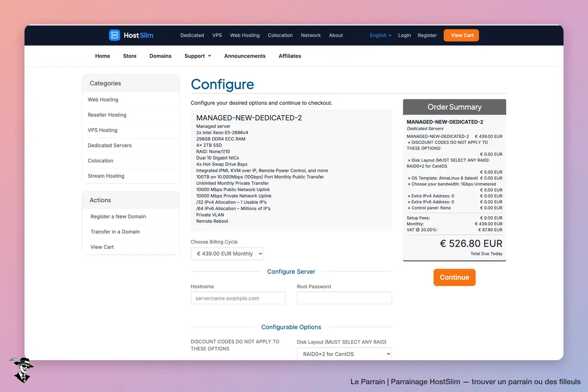Image resolution: width=588 pixels, height=392 pixels.
Task: Open the Choose Billing Cycle dropdown
Action: coord(227,254)
